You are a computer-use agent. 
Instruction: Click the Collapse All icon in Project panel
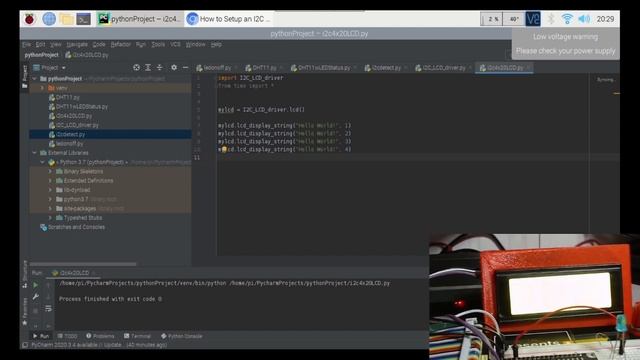[159, 67]
